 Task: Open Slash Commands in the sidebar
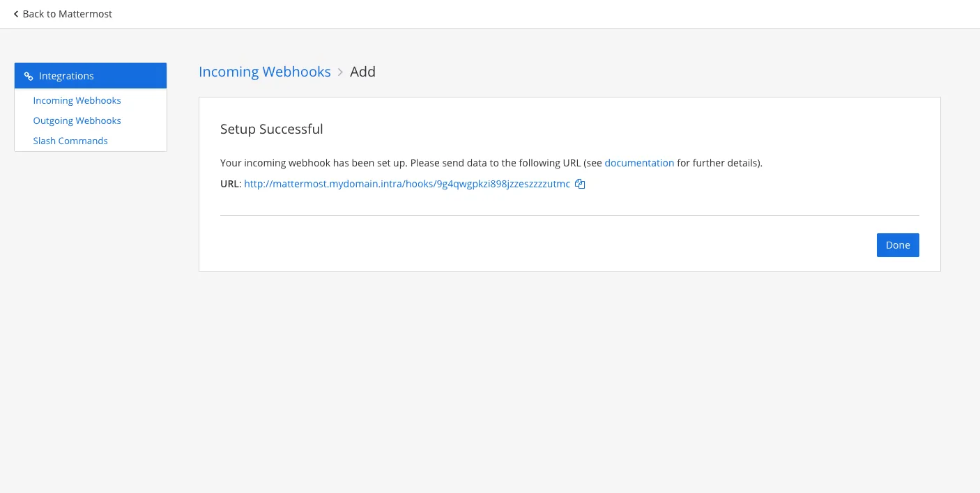pyautogui.click(x=70, y=141)
